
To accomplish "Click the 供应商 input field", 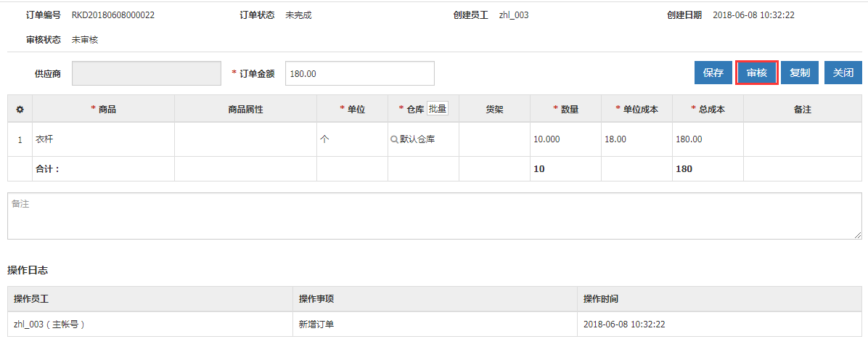I will click(x=146, y=73).
